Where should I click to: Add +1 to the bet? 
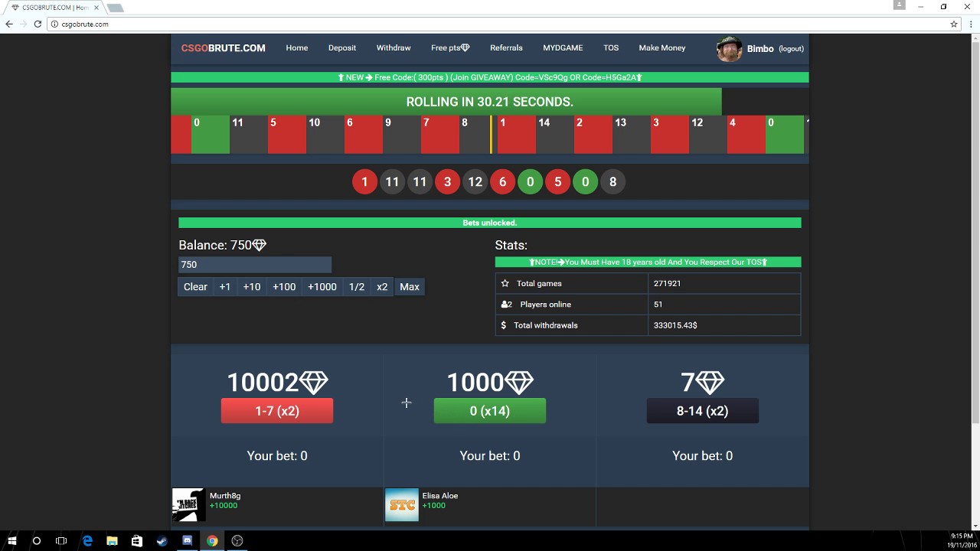(x=224, y=286)
